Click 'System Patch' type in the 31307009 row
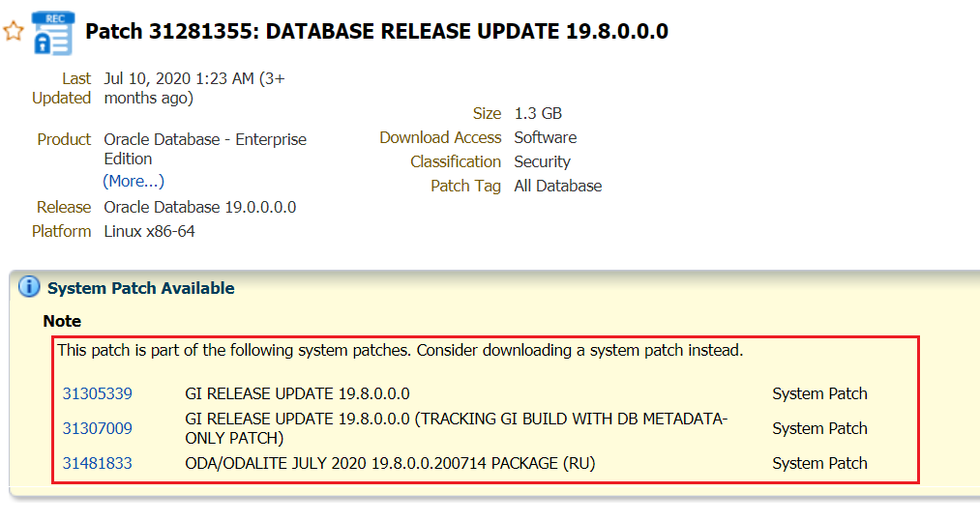Screen dimensions: 980x521 coord(820,428)
